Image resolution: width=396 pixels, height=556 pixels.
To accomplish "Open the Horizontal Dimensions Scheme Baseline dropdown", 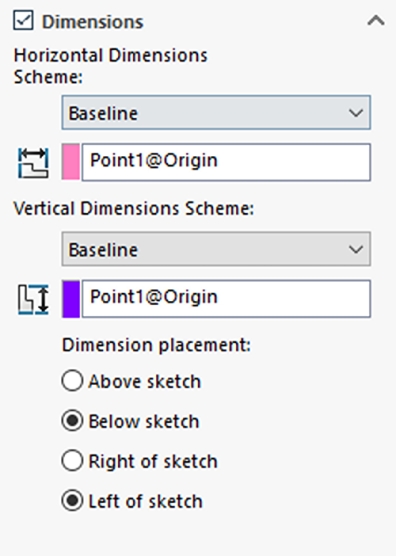I will pyautogui.click(x=216, y=112).
